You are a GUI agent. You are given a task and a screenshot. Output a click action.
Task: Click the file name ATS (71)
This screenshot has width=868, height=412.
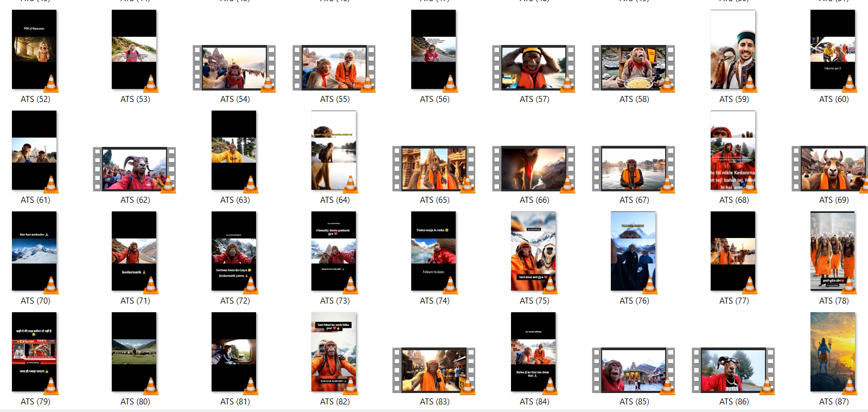pyautogui.click(x=135, y=301)
